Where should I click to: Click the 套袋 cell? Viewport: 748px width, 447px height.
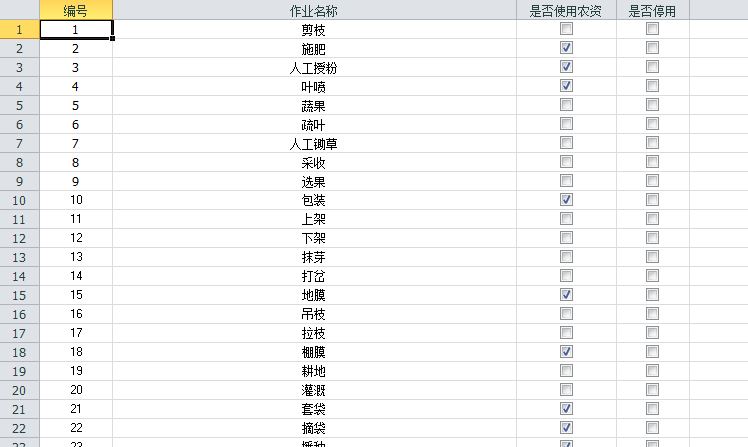(x=314, y=409)
